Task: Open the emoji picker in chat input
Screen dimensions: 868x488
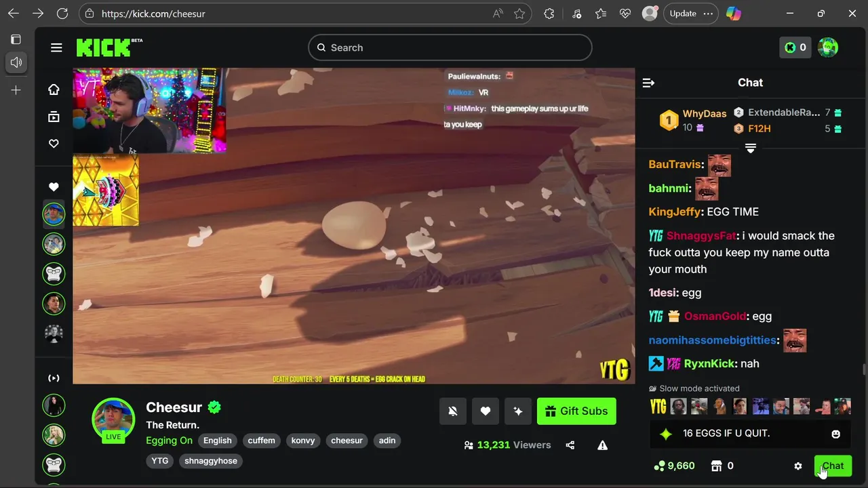Action: [836, 434]
